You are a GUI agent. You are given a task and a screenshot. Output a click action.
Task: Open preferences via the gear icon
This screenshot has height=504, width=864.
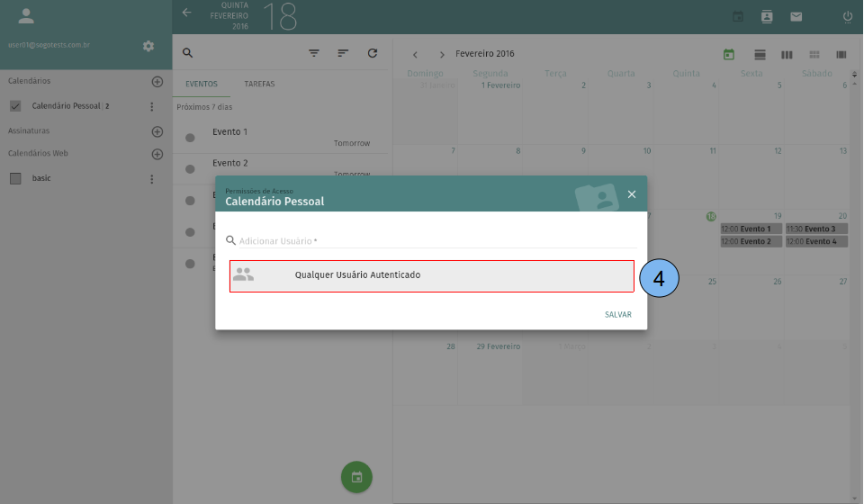[148, 46]
